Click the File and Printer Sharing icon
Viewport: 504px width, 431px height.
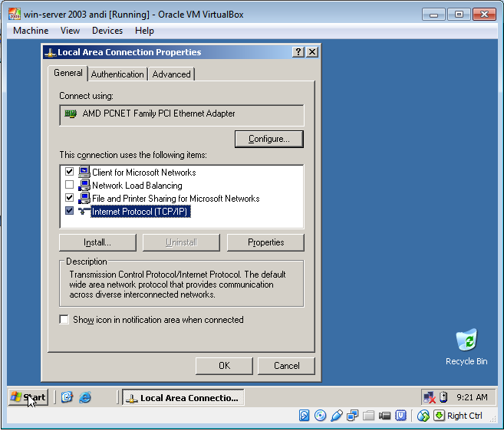(x=84, y=199)
